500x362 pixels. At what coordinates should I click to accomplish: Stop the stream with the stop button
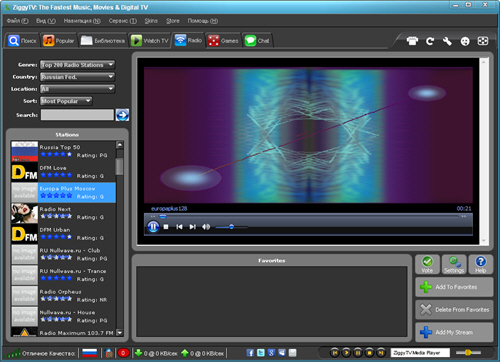tap(166, 227)
